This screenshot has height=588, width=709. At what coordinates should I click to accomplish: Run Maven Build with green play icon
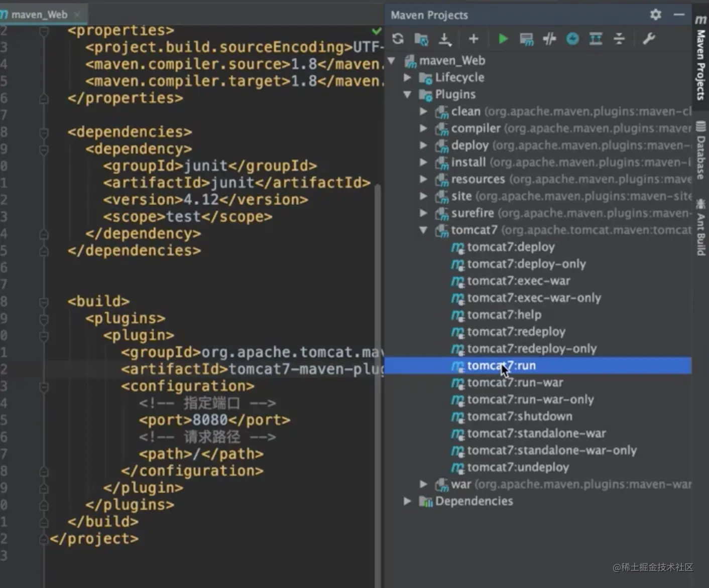coord(503,39)
